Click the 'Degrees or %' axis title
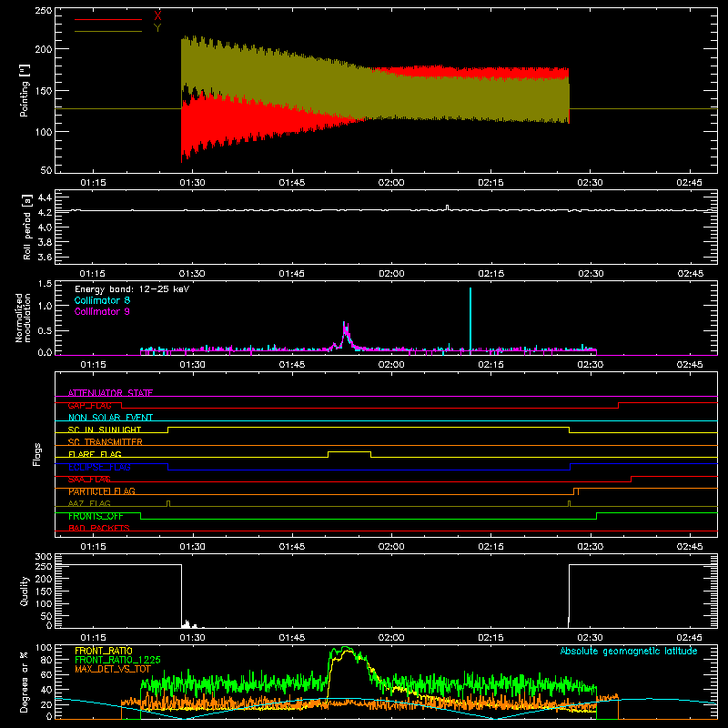This screenshot has width=728, height=728. point(24,682)
